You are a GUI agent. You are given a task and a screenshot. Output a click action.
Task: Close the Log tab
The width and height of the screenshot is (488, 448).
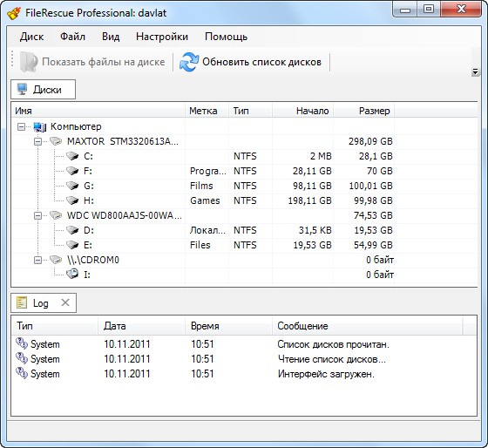(x=65, y=302)
